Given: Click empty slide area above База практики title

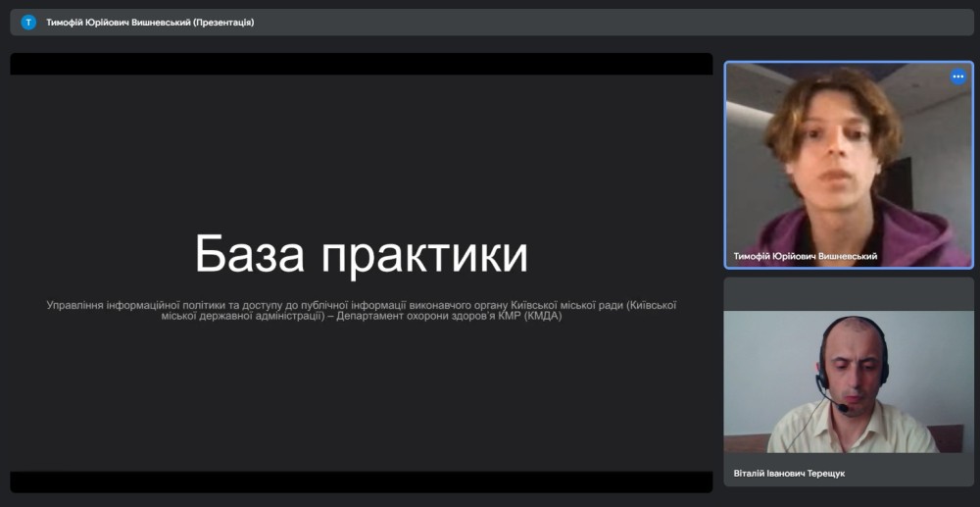Looking at the screenshot, I should point(361,147).
